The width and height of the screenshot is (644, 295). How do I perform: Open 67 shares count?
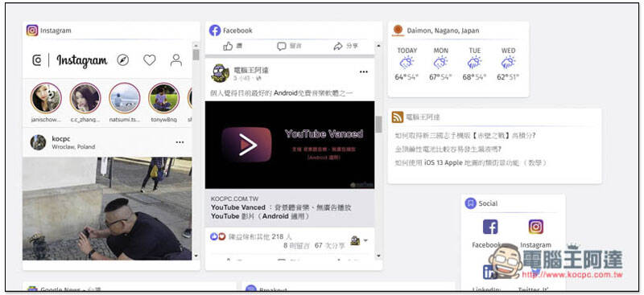[330, 246]
